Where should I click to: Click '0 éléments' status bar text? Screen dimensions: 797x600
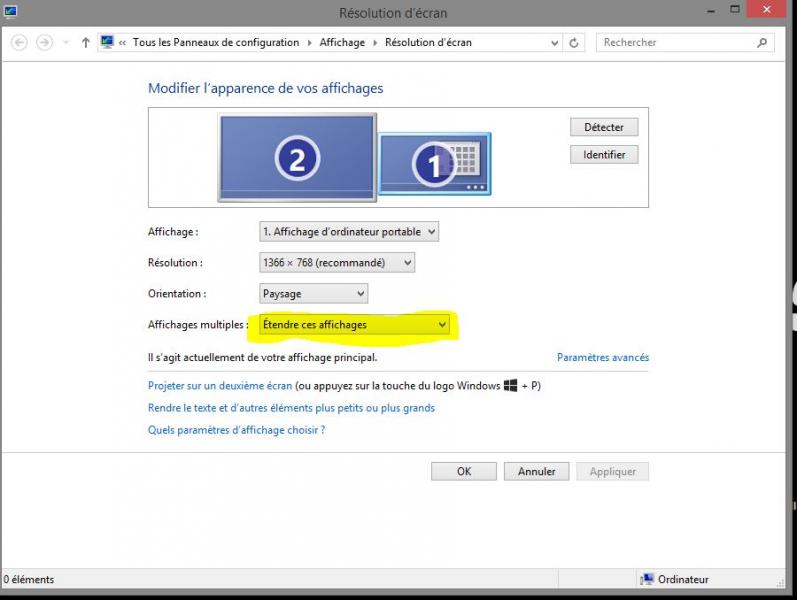click(x=28, y=579)
